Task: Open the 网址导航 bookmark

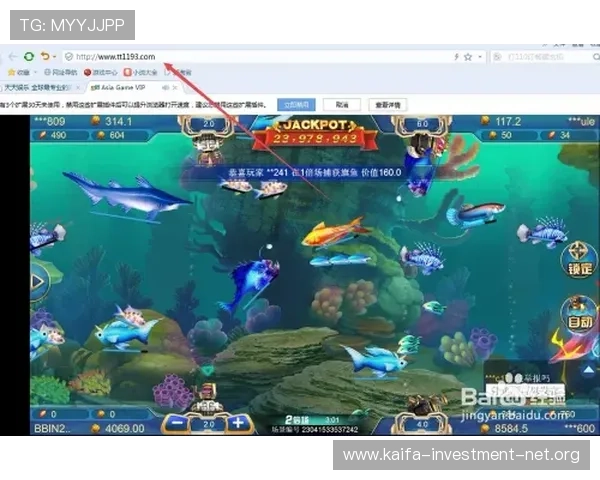Action: (x=60, y=72)
